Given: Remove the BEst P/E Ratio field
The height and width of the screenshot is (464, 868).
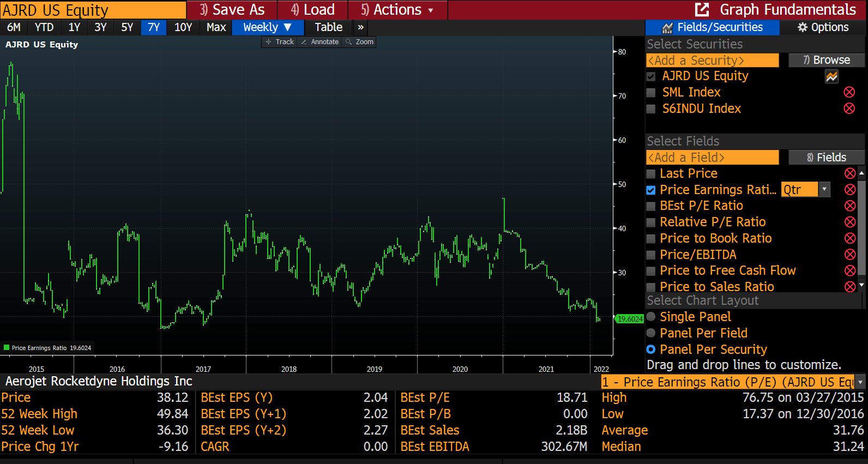Looking at the screenshot, I should pos(850,206).
